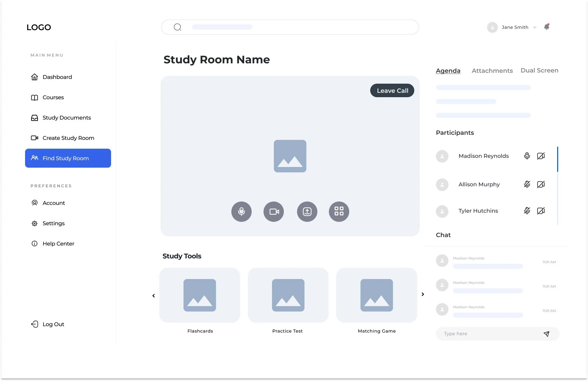Image resolution: width=588 pixels, height=381 pixels.
Task: Switch to the Attachments tab
Action: point(492,71)
